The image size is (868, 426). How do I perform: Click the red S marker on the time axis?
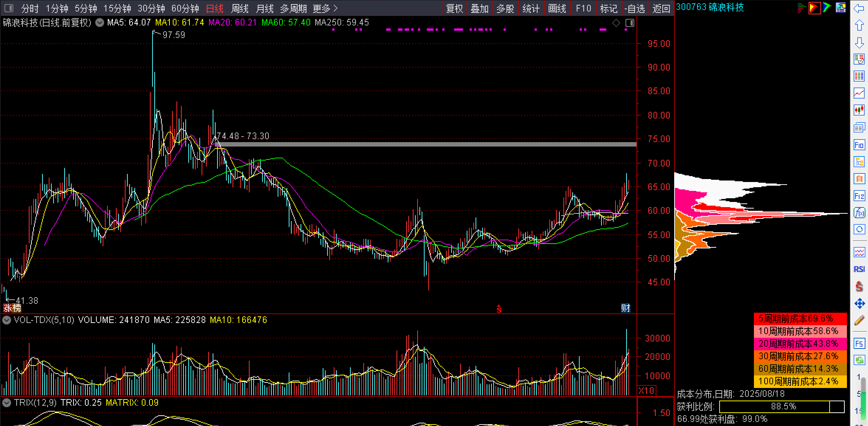click(x=499, y=309)
